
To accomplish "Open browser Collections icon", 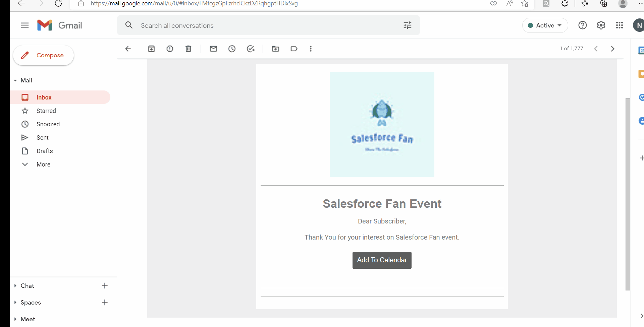I will tap(604, 3).
